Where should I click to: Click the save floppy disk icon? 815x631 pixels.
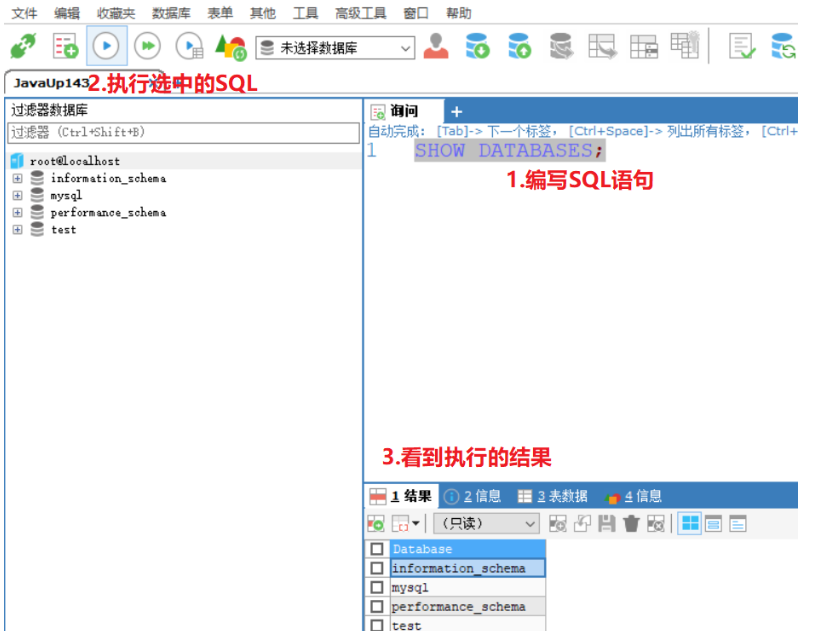607,523
